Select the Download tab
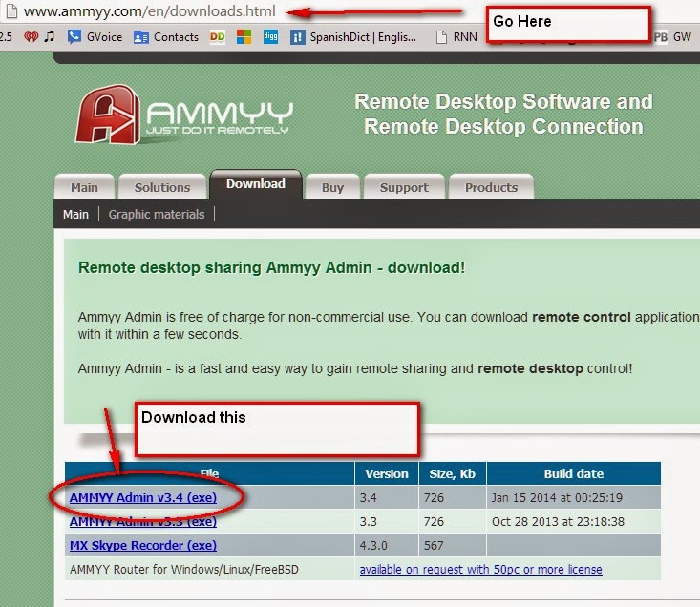 tap(256, 184)
